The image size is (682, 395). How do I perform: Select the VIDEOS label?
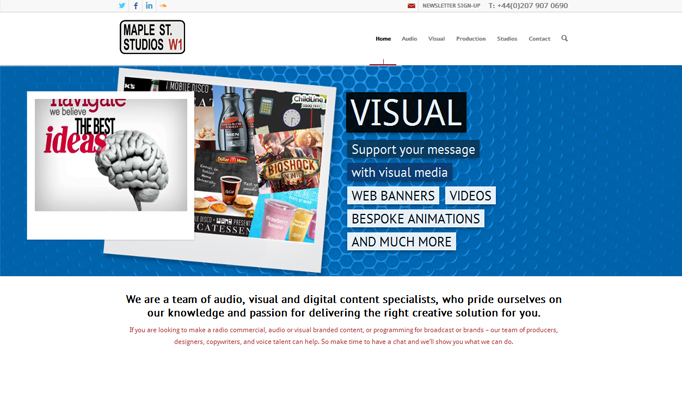click(x=470, y=196)
